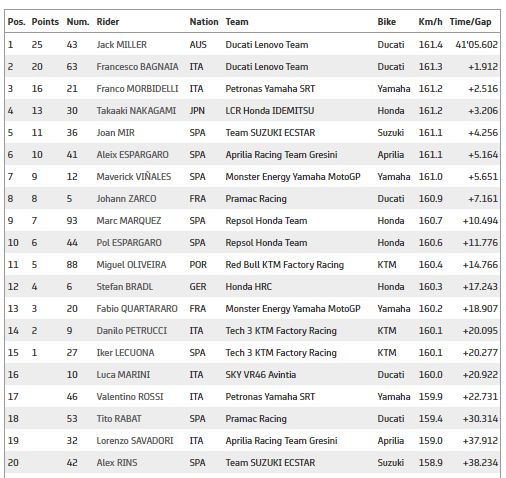Open rider Francesco BAGNAIA
This screenshot has height=478, width=506.
[137, 67]
